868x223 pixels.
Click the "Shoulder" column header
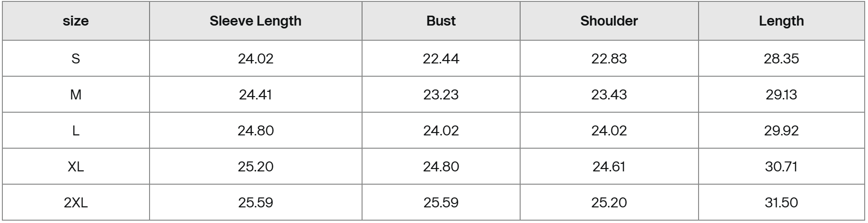[609, 21]
